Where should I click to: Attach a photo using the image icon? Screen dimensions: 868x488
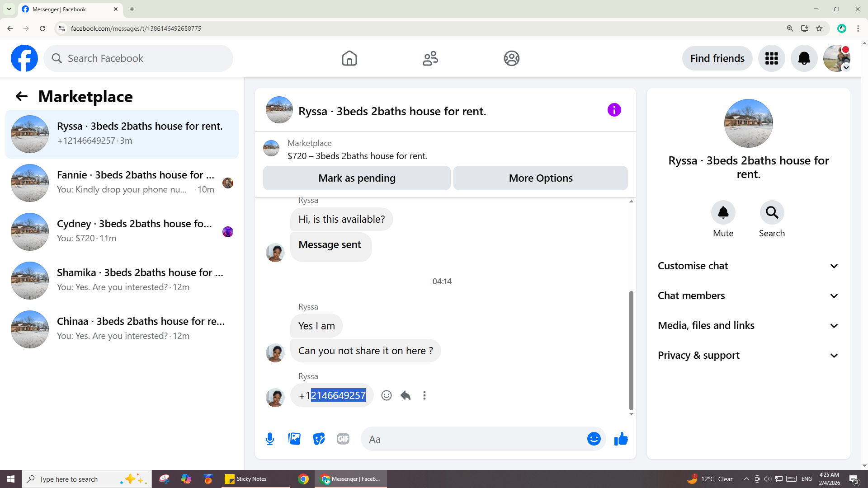(x=294, y=439)
